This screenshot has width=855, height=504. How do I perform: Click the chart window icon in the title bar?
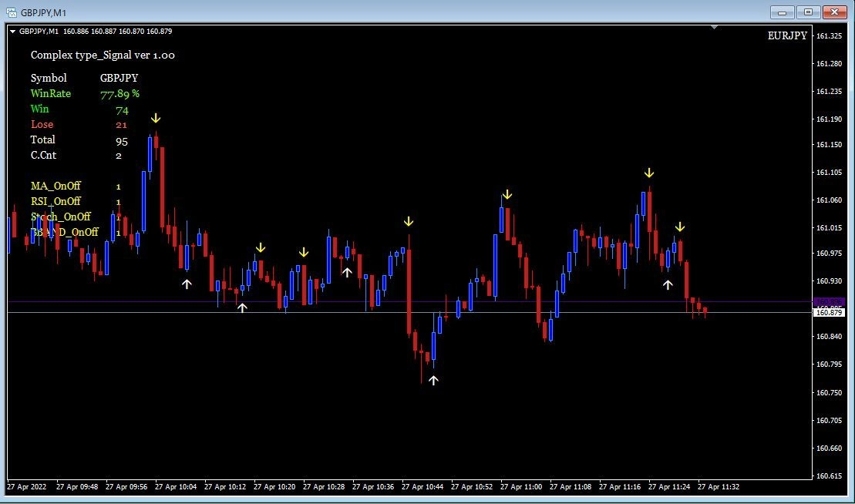click(x=12, y=12)
